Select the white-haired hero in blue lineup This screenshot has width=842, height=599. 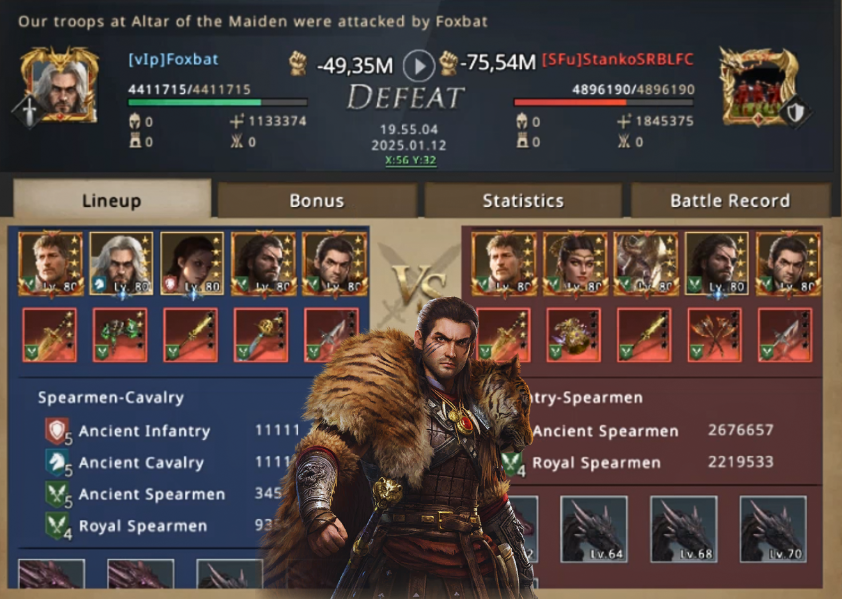coord(121,263)
